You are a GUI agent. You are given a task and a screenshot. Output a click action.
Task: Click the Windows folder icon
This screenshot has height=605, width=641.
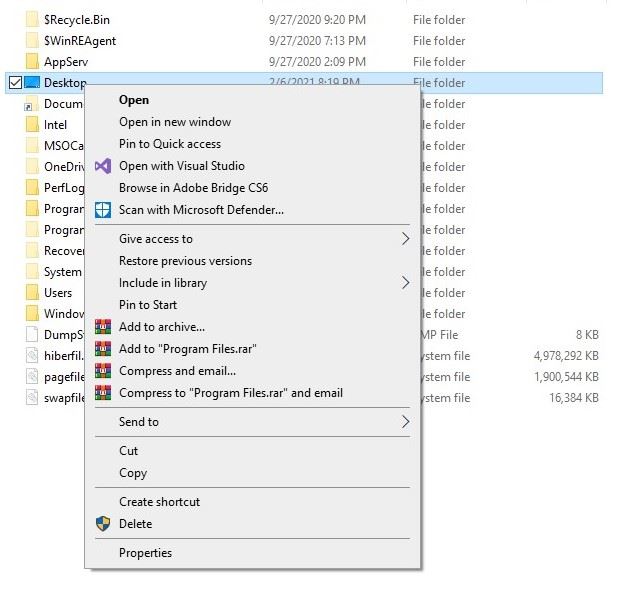coord(32,314)
